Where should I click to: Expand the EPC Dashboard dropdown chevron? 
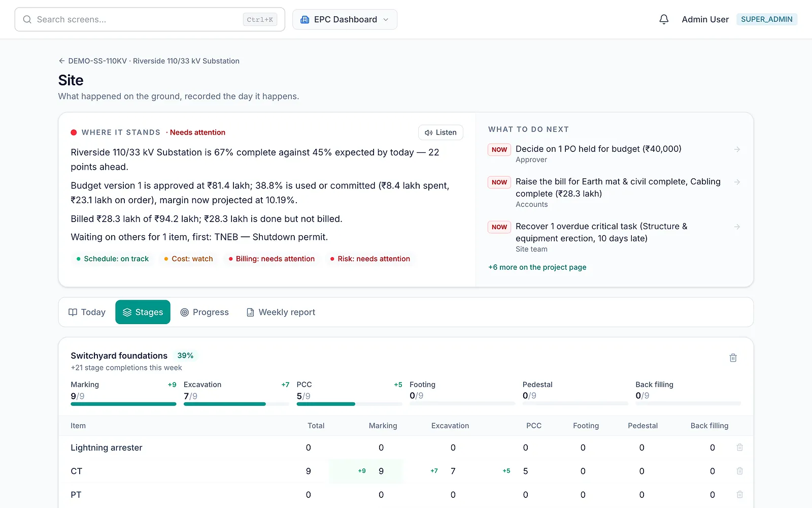coord(386,19)
